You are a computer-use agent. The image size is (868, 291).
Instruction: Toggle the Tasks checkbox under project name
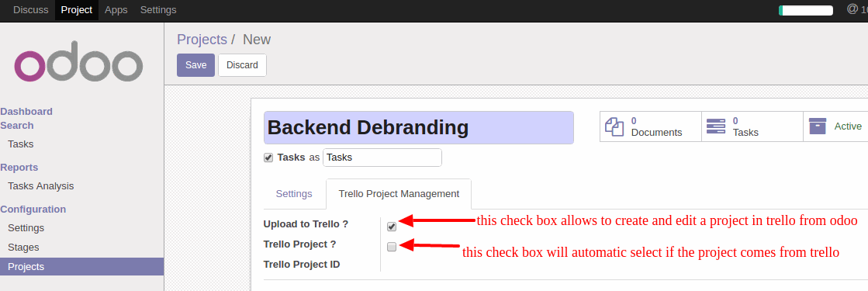coord(268,158)
